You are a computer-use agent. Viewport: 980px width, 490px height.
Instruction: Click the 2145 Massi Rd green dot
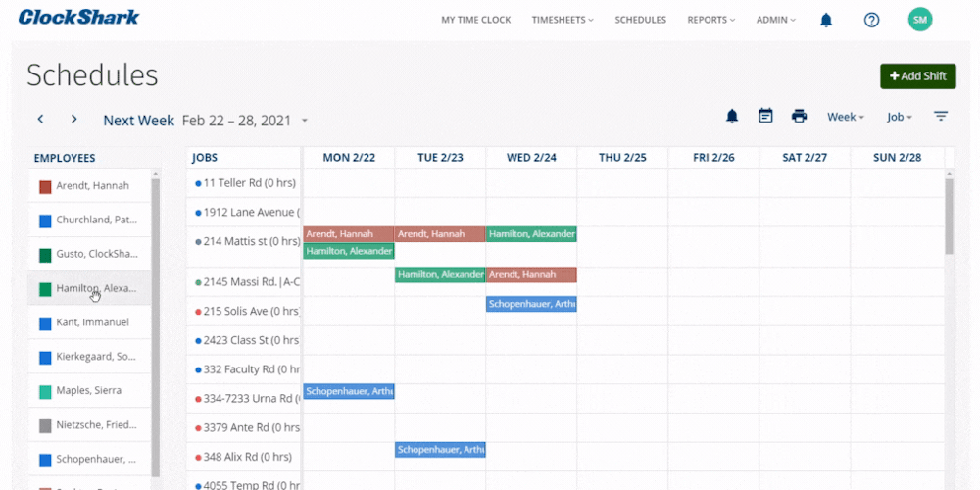[198, 282]
